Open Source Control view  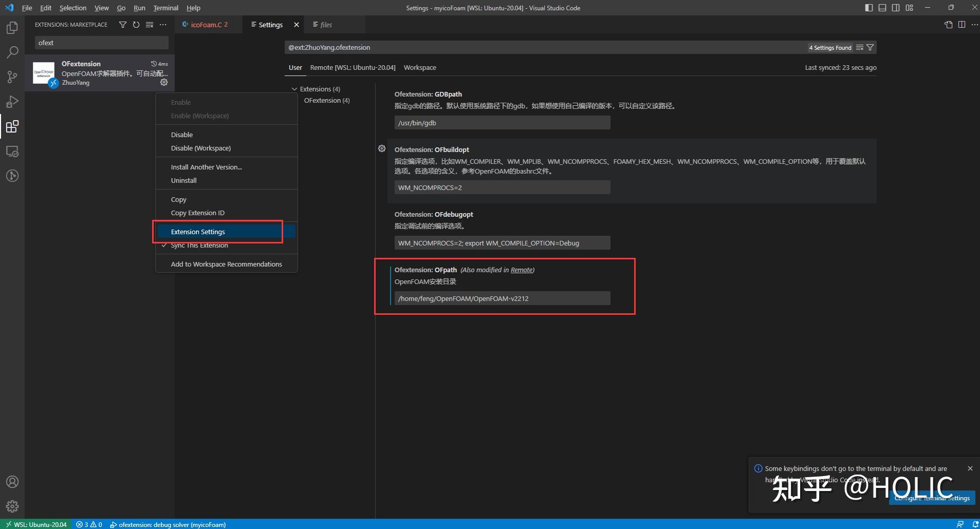click(12, 77)
